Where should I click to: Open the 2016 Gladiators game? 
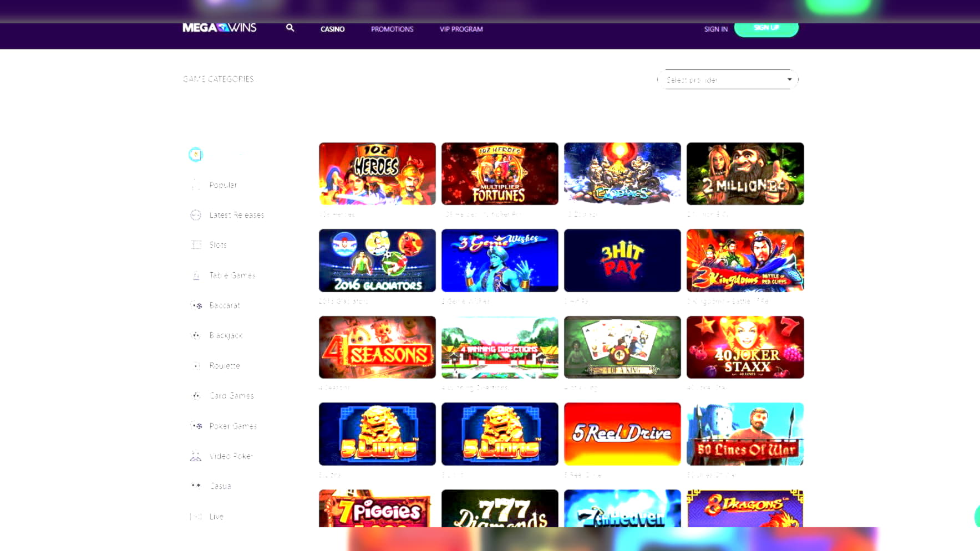pyautogui.click(x=377, y=261)
